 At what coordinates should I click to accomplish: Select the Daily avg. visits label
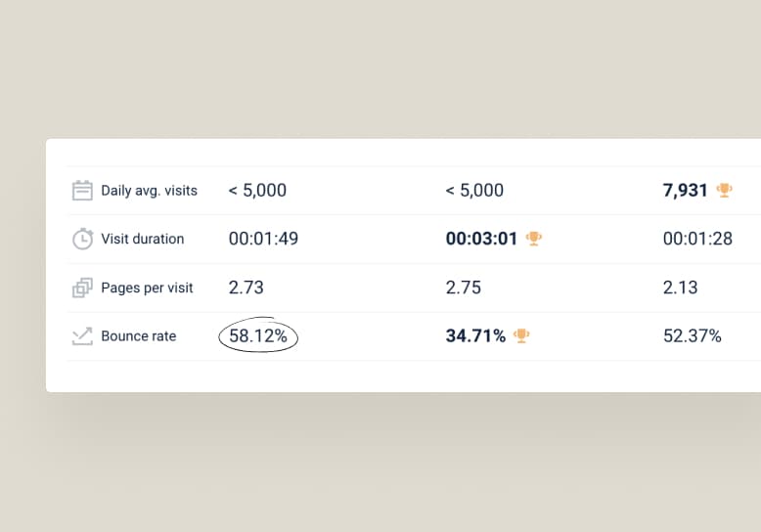point(149,191)
